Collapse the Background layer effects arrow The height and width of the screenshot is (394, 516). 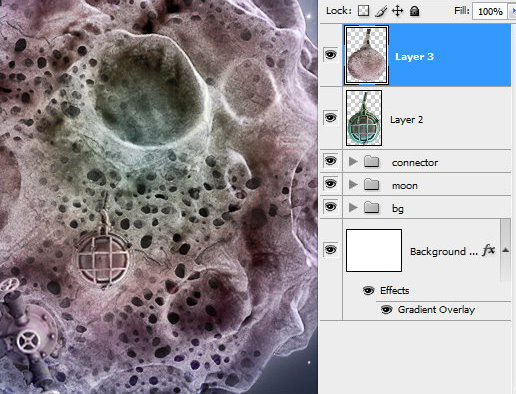tap(506, 250)
